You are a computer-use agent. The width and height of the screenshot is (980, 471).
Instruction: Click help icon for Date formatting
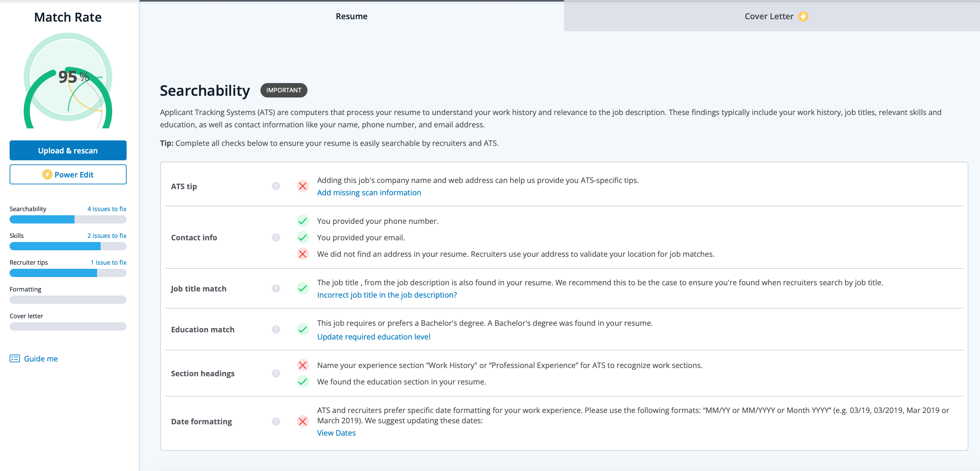pos(276,422)
